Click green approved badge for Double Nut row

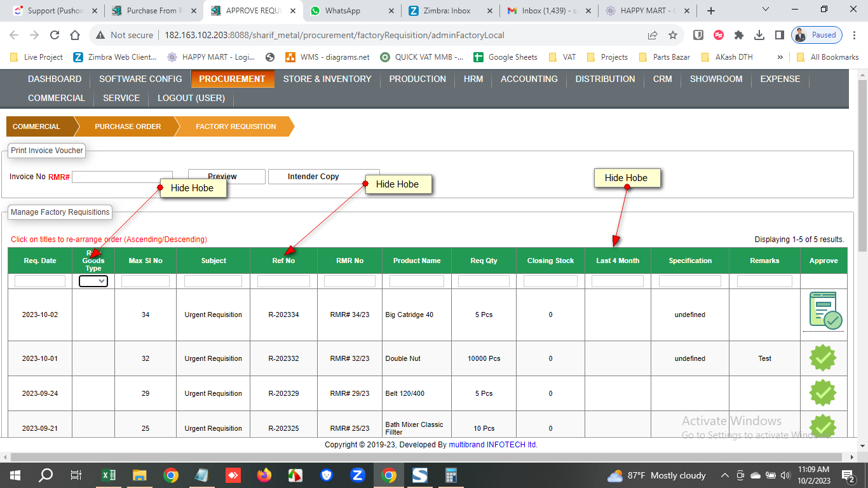point(823,358)
